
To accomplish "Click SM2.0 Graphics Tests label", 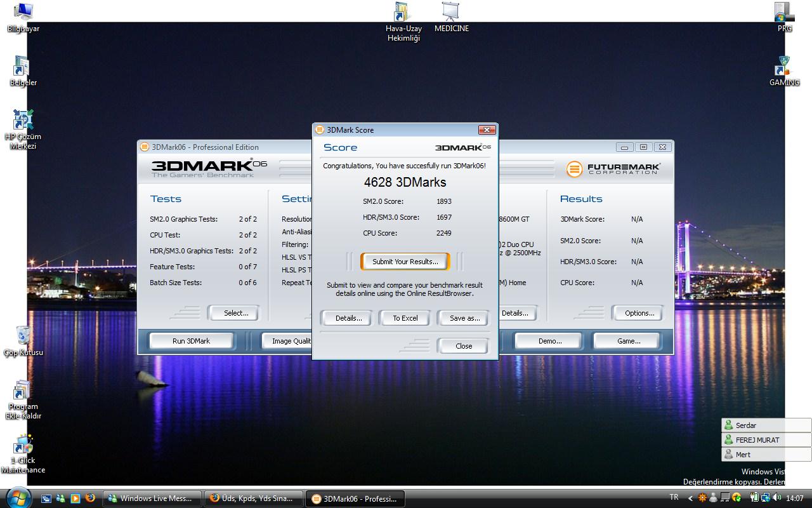I will [x=183, y=219].
